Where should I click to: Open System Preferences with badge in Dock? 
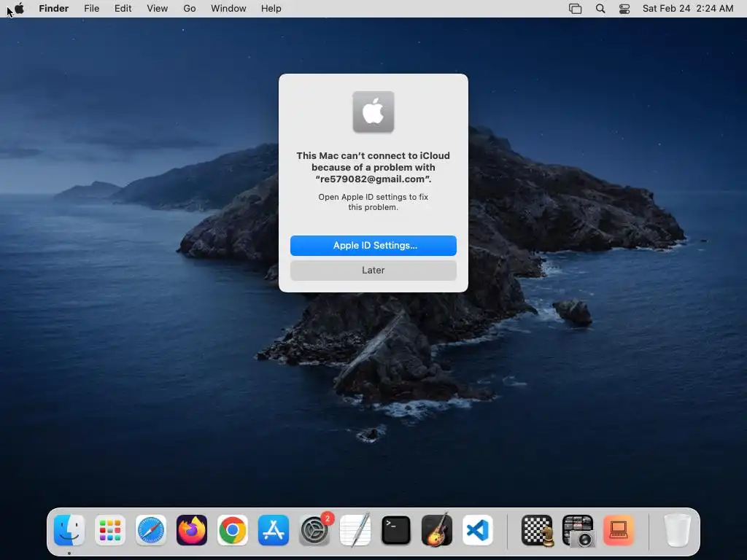(x=315, y=530)
